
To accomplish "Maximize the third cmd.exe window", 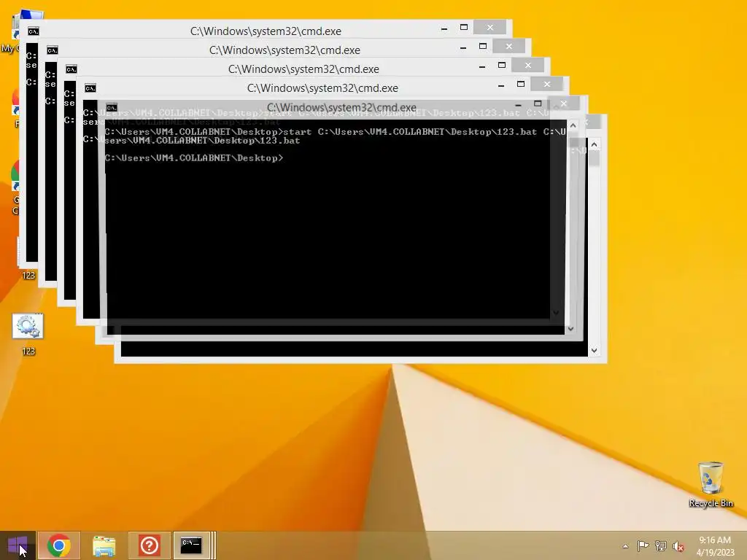I will coord(502,65).
